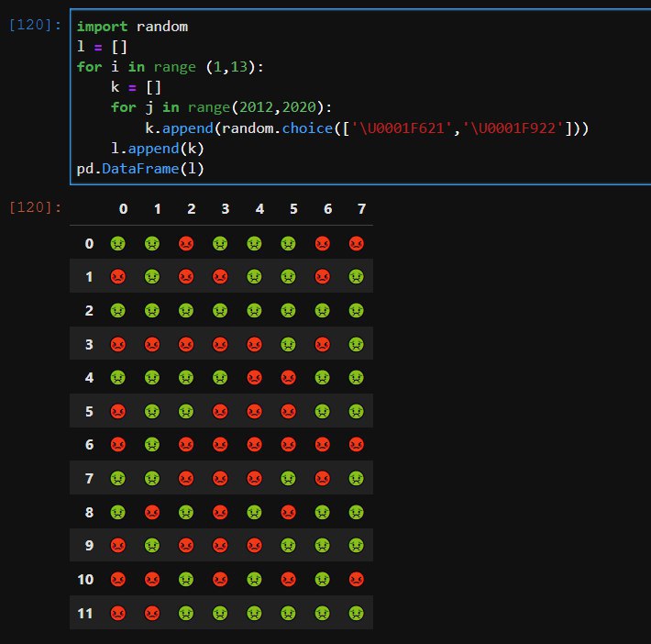Click the nauseated emoji at row 8, column 4

[x=254, y=512]
